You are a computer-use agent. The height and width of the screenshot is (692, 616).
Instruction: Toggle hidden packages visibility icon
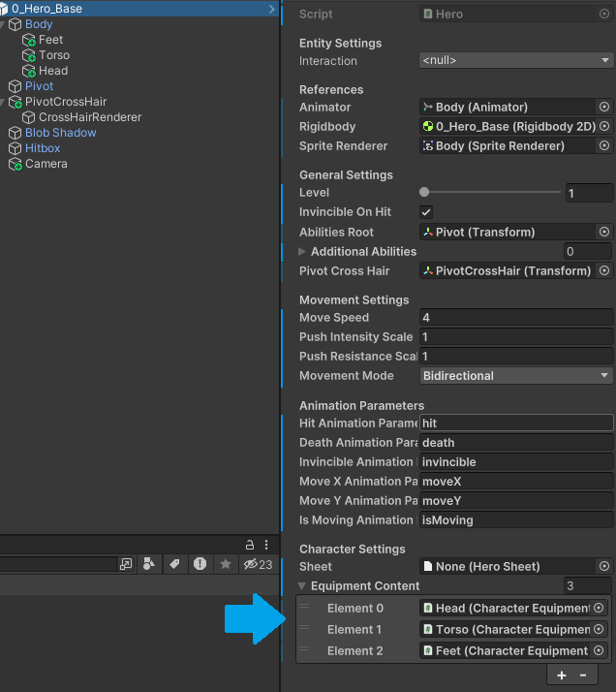258,564
